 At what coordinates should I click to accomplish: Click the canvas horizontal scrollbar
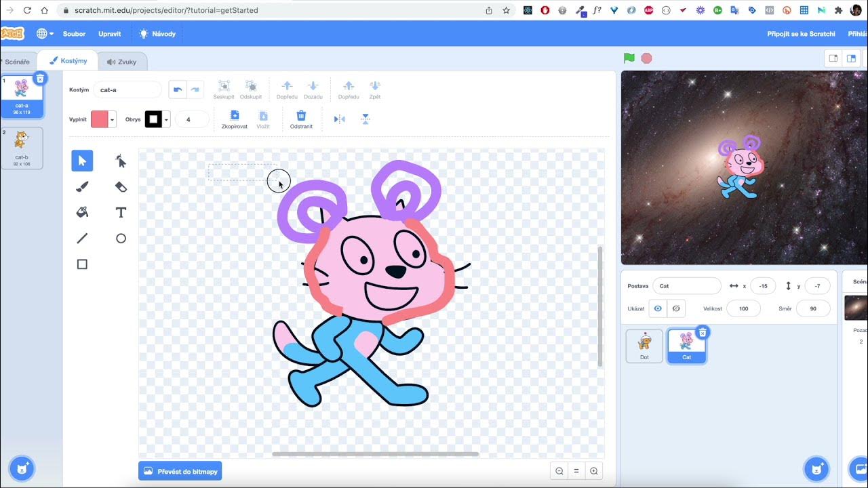(x=375, y=454)
